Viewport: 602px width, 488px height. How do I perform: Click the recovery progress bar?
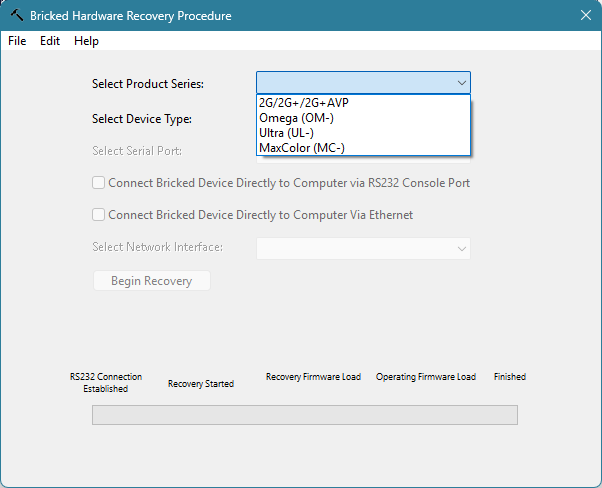click(305, 415)
